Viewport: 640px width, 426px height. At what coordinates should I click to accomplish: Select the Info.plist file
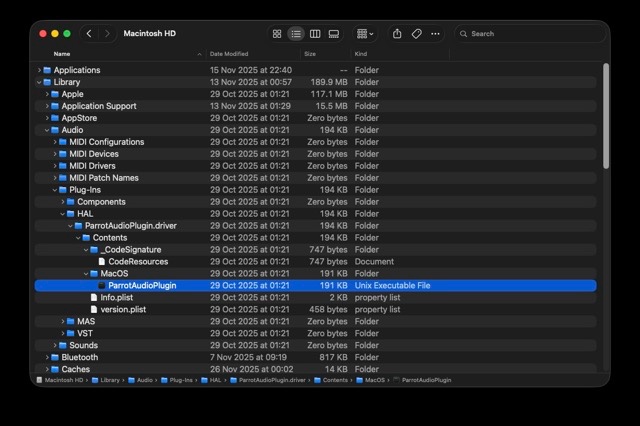tap(116, 297)
